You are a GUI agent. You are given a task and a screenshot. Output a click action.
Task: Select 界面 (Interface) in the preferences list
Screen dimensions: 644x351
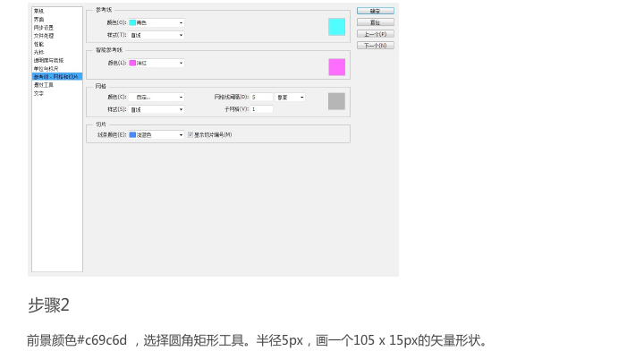(x=38, y=20)
